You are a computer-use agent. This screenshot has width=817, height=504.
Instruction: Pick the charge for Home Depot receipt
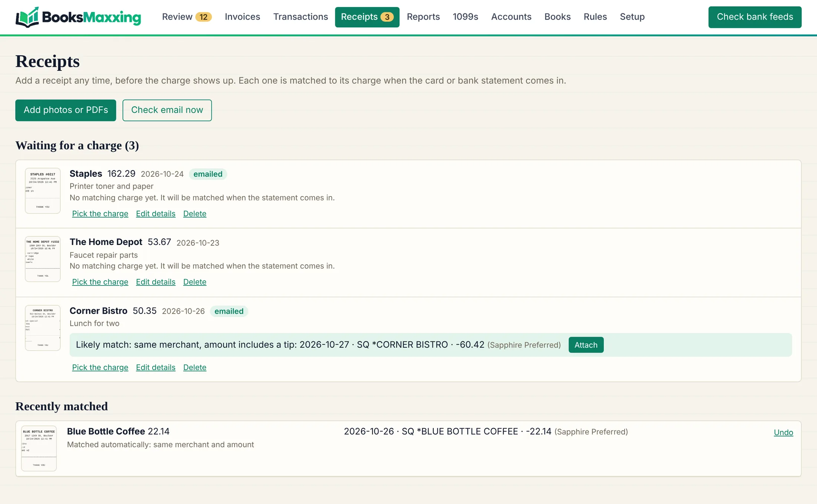point(100,282)
